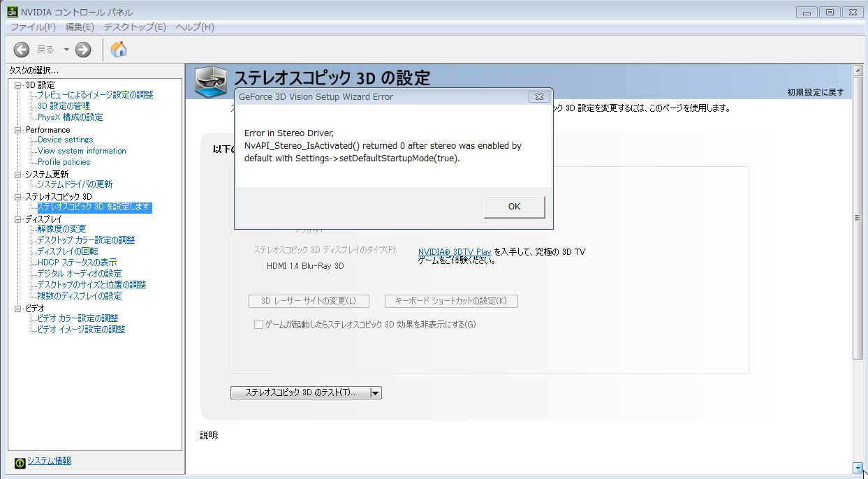Click the Back arrow icon
The height and width of the screenshot is (479, 868).
[22, 50]
